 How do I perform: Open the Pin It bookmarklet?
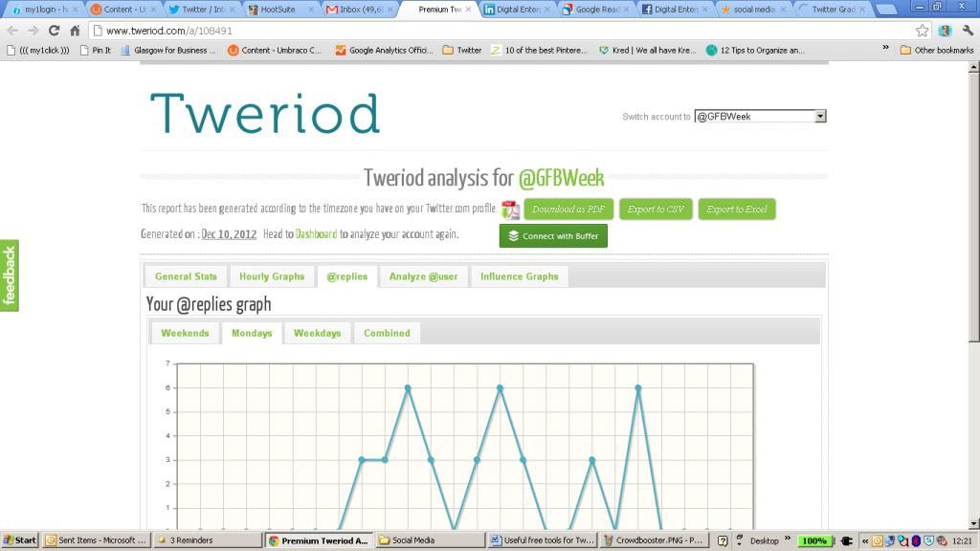(x=96, y=51)
